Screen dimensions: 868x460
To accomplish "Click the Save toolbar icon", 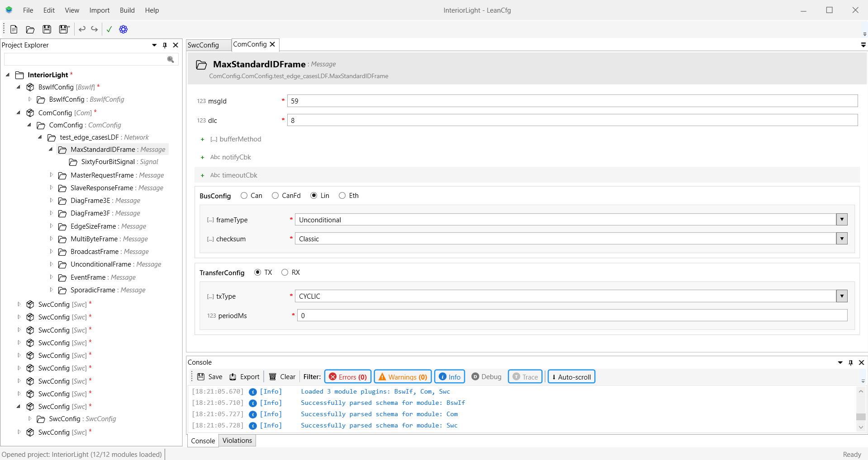I will 47,29.
